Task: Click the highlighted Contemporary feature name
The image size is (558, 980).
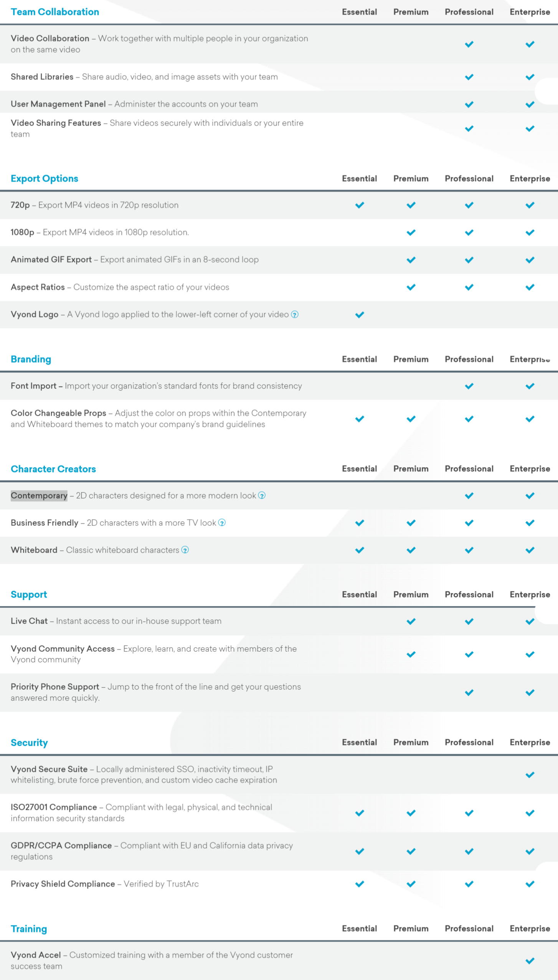Action: pos(39,495)
